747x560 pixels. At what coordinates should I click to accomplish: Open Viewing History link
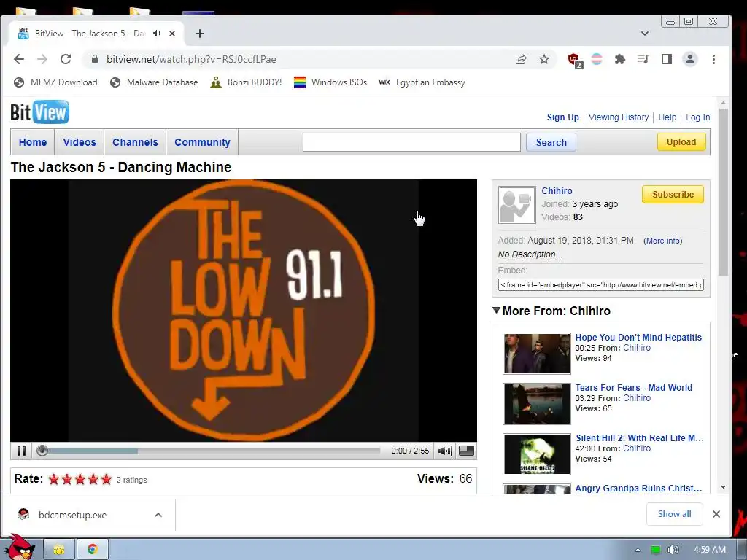pos(619,117)
